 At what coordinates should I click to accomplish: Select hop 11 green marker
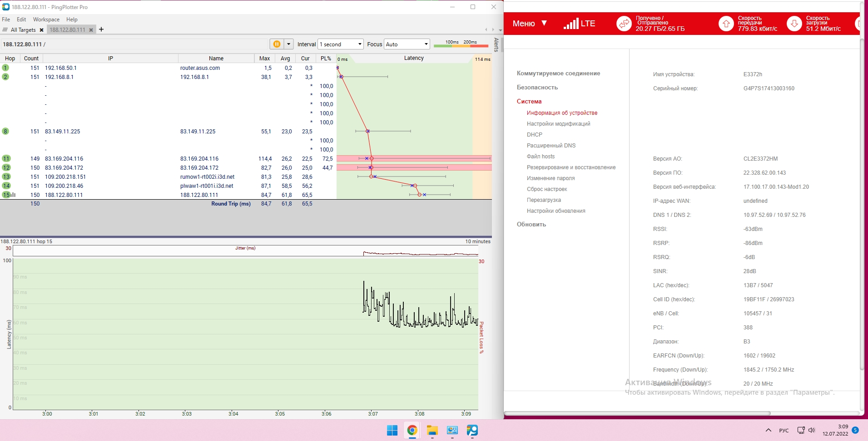6,158
